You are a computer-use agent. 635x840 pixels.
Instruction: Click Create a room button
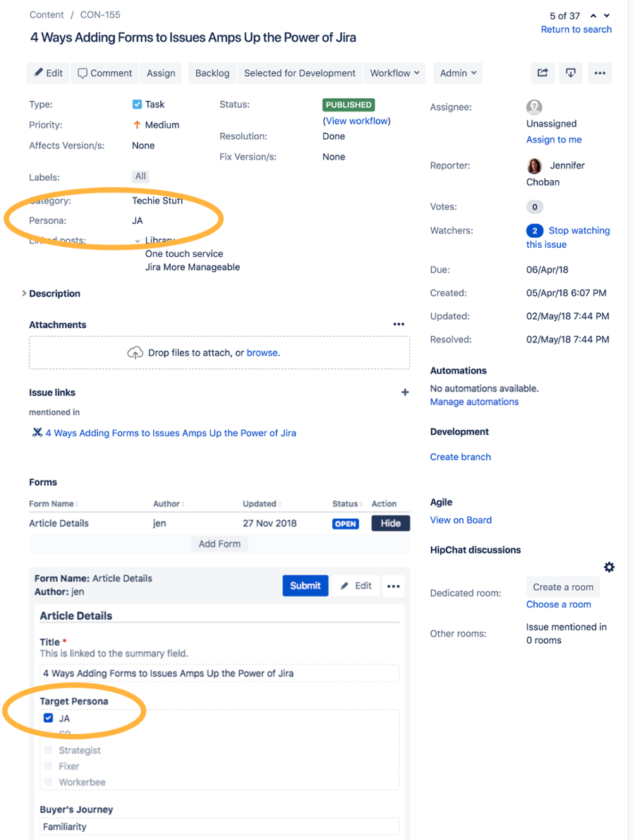[563, 587]
